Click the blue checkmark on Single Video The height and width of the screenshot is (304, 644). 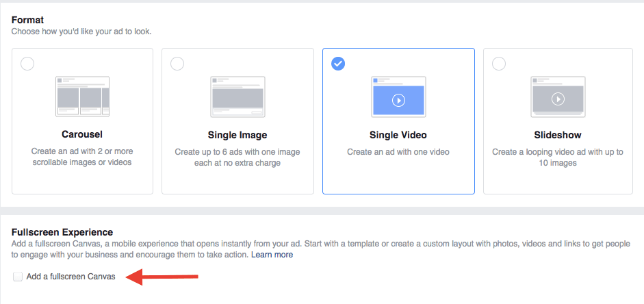[338, 64]
